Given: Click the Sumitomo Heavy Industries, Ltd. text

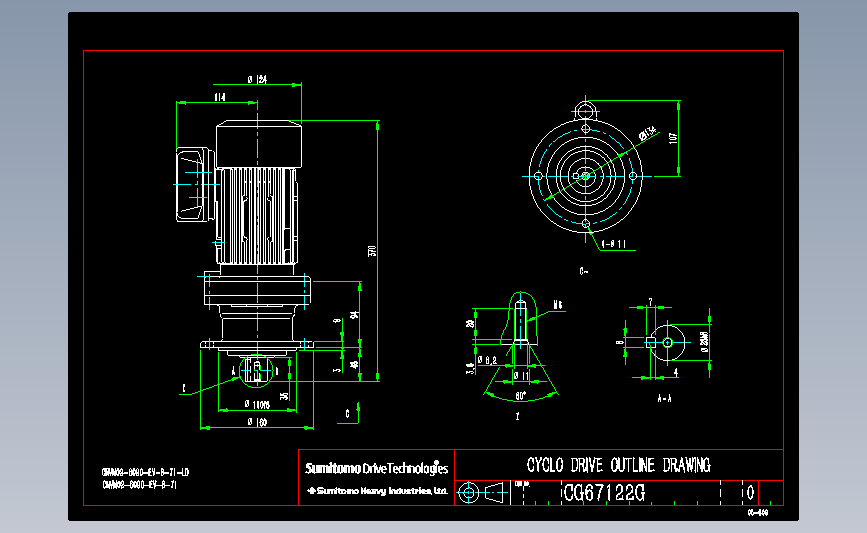Looking at the screenshot, I should 377,490.
